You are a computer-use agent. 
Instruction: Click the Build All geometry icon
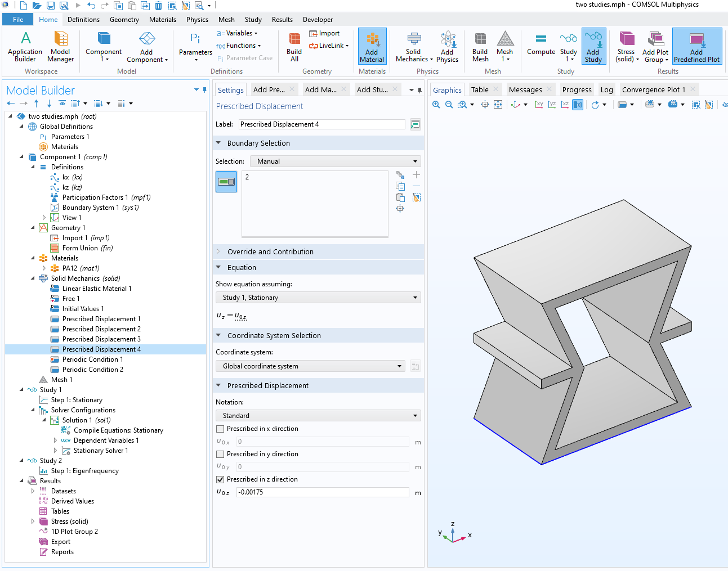[x=294, y=46]
